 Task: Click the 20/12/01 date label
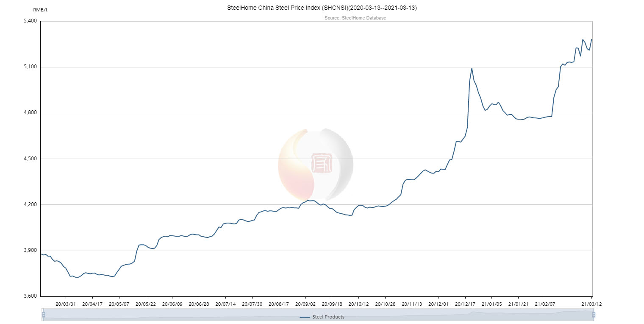point(439,304)
